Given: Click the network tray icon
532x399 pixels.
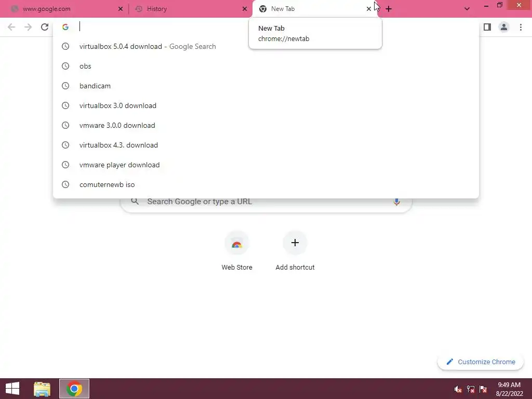Looking at the screenshot, I should tap(470, 389).
